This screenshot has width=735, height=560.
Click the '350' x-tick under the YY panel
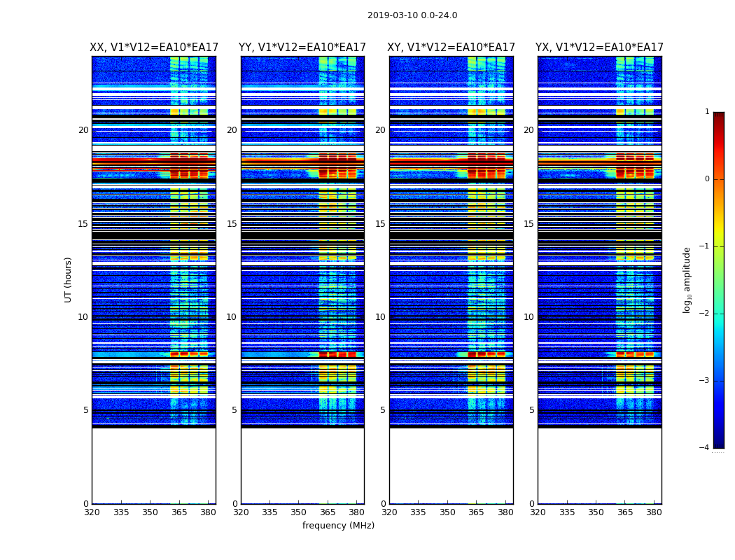(x=299, y=512)
